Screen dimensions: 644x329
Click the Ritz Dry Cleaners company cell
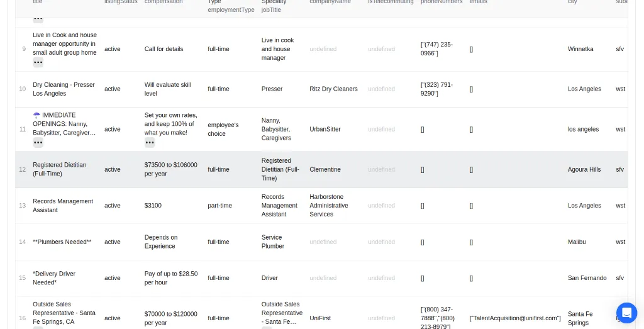coord(333,89)
